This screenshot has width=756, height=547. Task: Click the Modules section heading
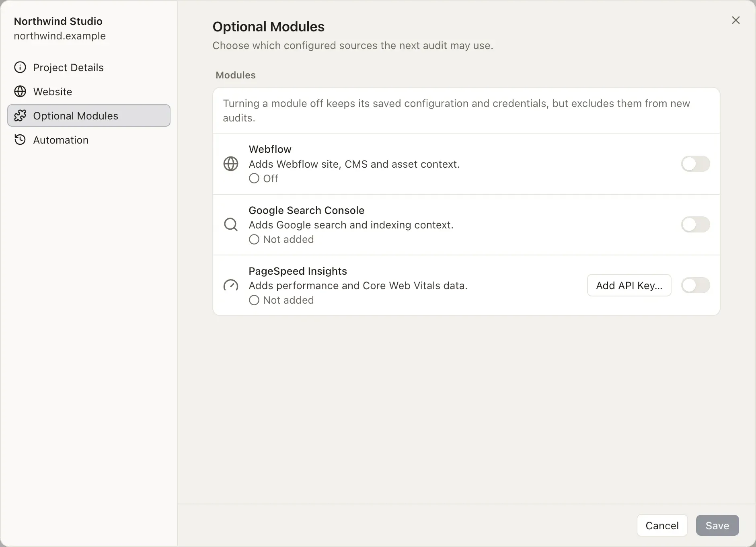pos(236,75)
